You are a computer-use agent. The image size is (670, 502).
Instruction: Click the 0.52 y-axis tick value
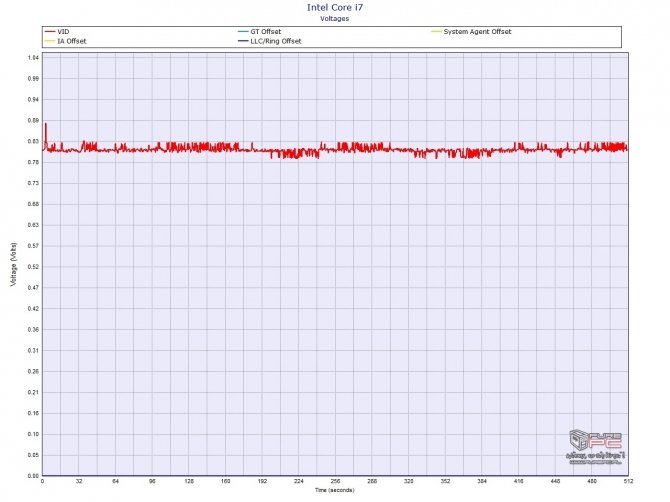pos(33,267)
